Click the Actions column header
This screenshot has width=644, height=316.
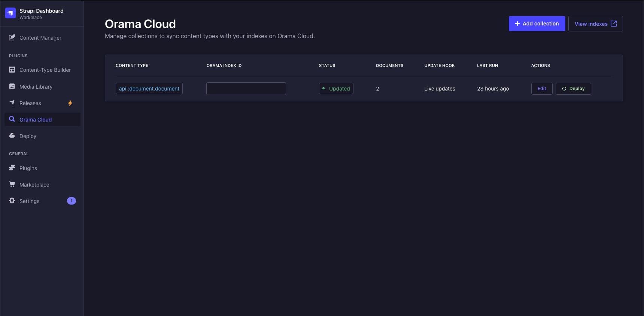pos(541,65)
